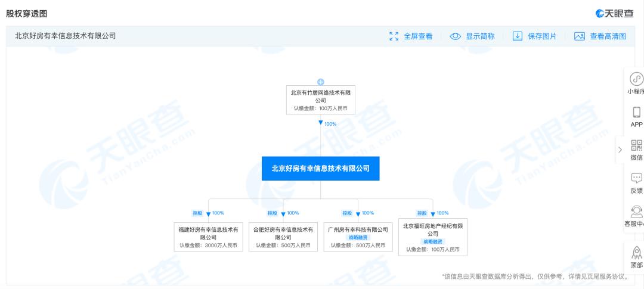
Task: Open node 广州房有幸科技有限公司
Action: coord(358,237)
